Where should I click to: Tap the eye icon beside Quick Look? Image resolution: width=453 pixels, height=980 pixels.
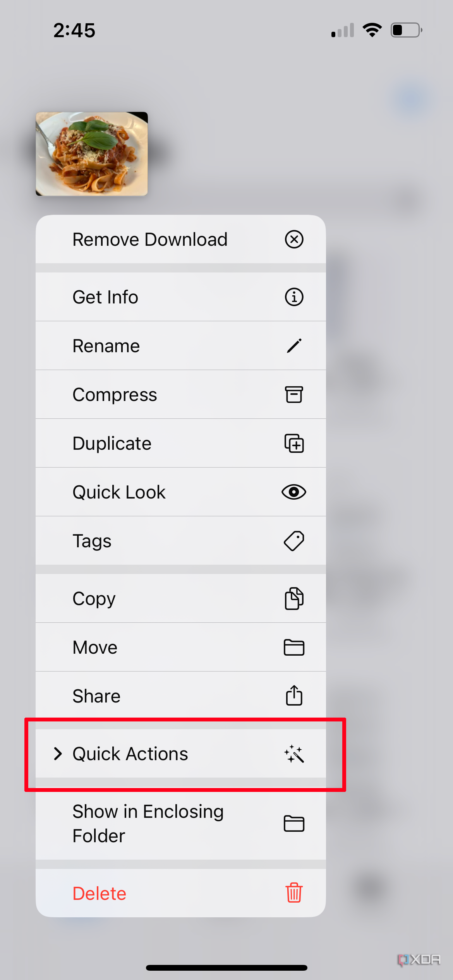(x=293, y=492)
